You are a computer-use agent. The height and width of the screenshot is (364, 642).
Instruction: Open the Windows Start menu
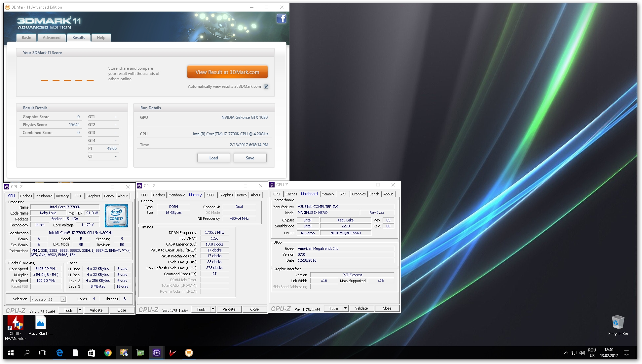pyautogui.click(x=11, y=353)
